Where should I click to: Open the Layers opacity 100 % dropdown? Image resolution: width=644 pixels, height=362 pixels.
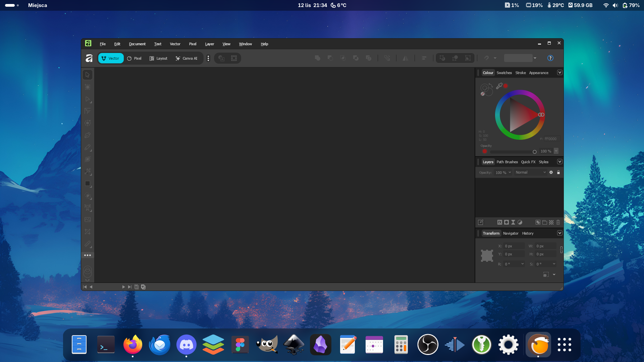503,173
